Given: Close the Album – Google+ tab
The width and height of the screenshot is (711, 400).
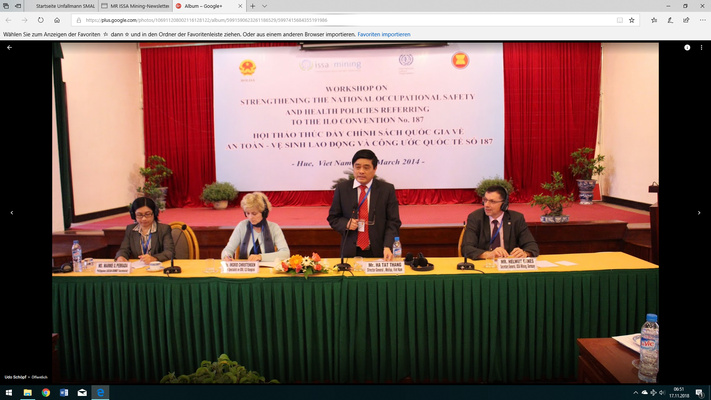Looking at the screenshot, I should click(240, 6).
